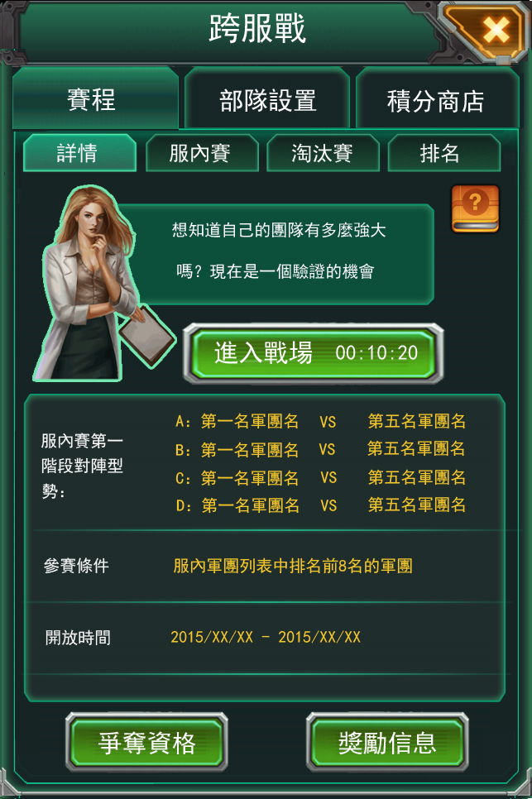View the 淘汰賽 sub-tab
This screenshot has height=799, width=532.
coord(323,153)
